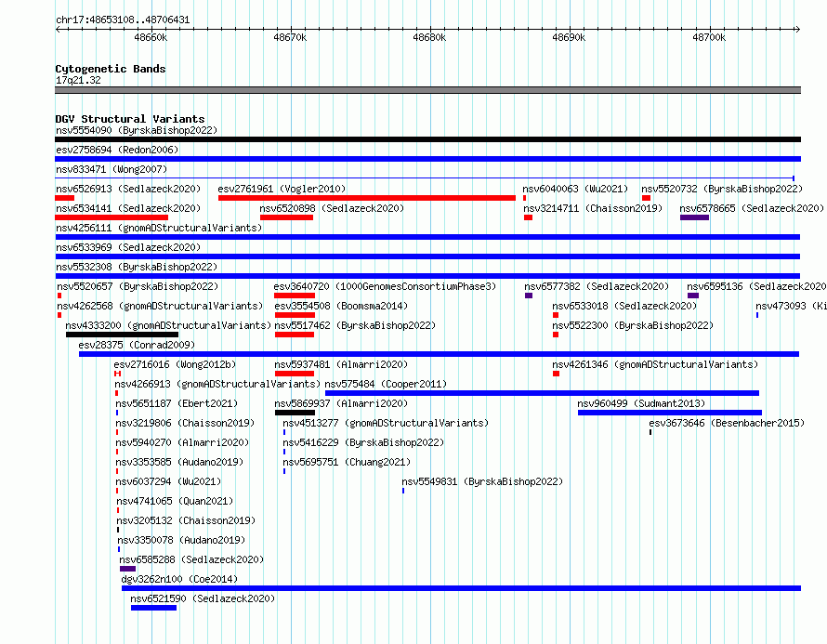
Task: Click nsv6040063 (Wu2021) label
Action: pyautogui.click(x=575, y=189)
